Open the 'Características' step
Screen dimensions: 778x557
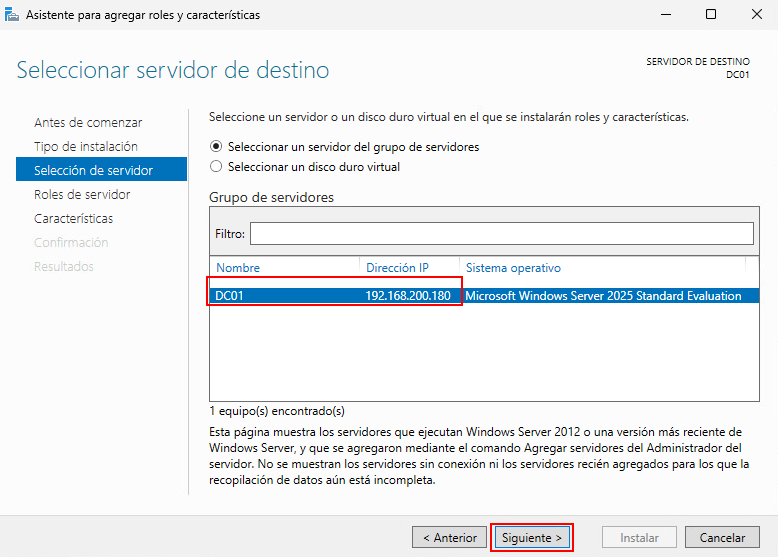point(74,218)
